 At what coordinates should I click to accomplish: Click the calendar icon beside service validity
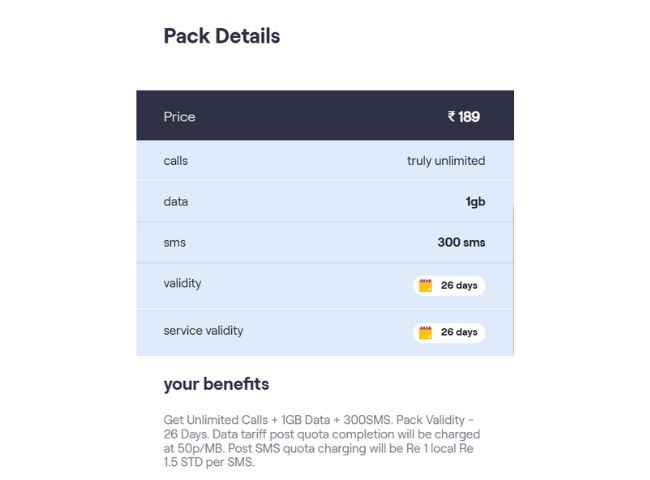(x=425, y=332)
